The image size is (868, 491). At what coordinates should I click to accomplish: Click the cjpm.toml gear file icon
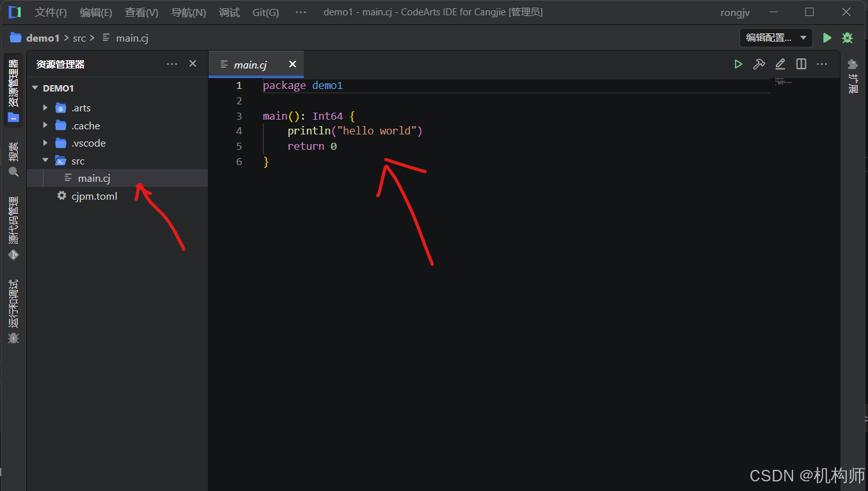point(61,196)
